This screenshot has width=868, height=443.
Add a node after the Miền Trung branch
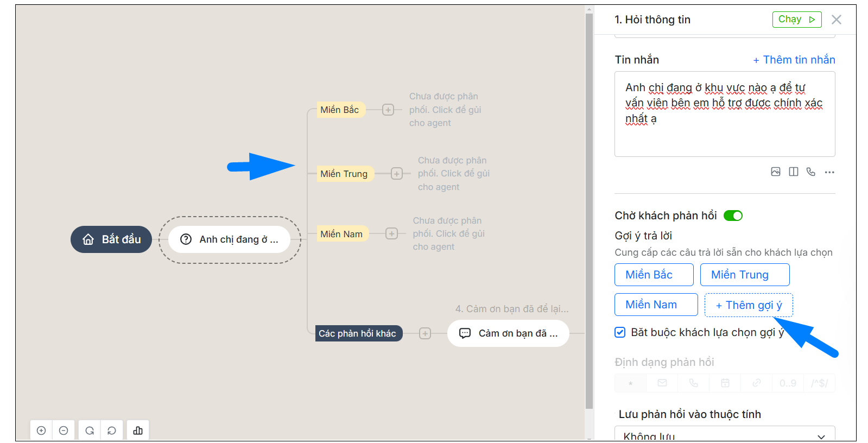point(397,174)
